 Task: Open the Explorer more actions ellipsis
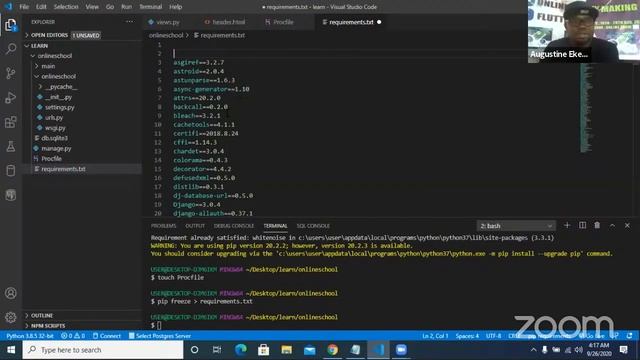click(x=129, y=22)
